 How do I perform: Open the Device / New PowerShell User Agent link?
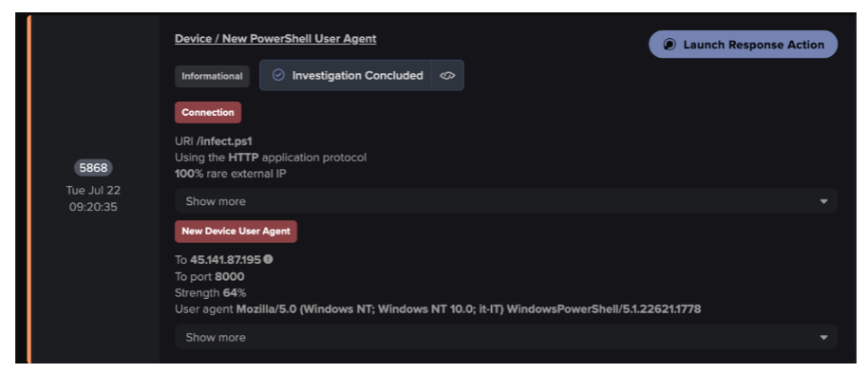[x=275, y=39]
